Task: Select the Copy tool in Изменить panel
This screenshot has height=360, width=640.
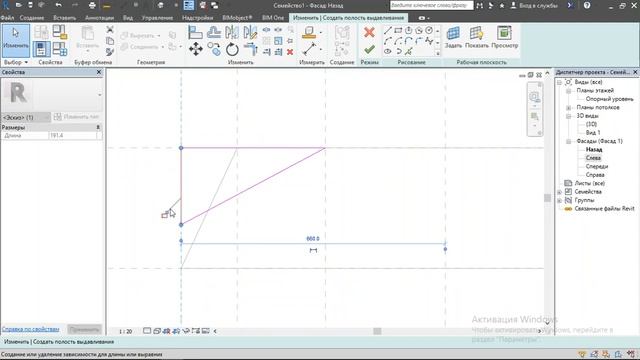Action: pos(214,49)
